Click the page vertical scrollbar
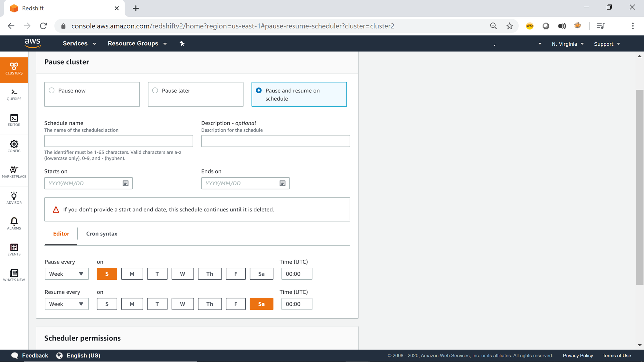Viewport: 644px width, 362px height. pos(639,187)
